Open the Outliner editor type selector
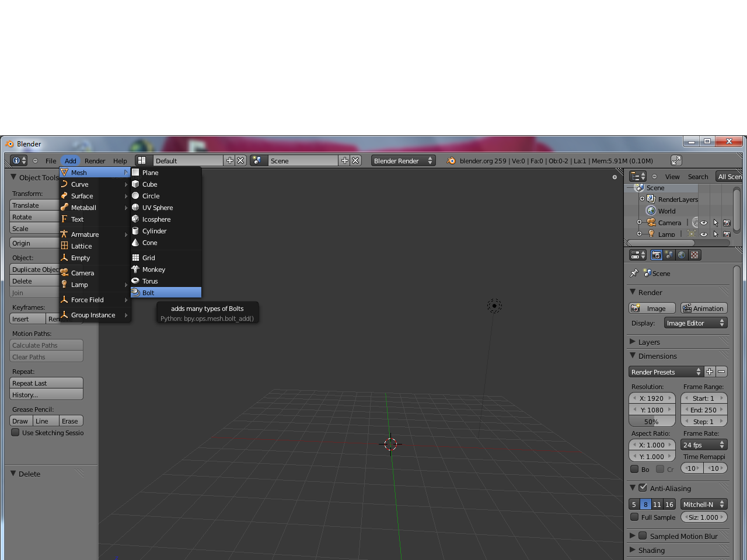Viewport: 747px width, 560px height. click(638, 176)
